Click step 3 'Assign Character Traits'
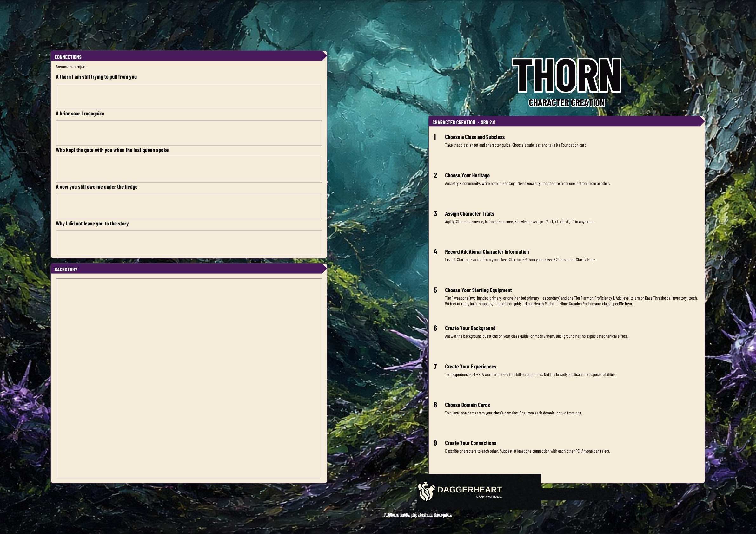756x534 pixels. coord(469,213)
